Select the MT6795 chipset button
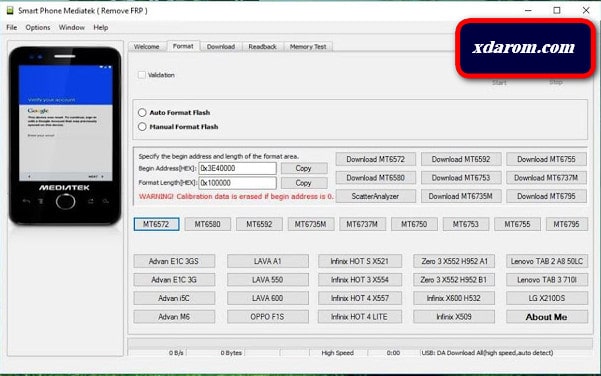The image size is (601, 376). pos(567,224)
